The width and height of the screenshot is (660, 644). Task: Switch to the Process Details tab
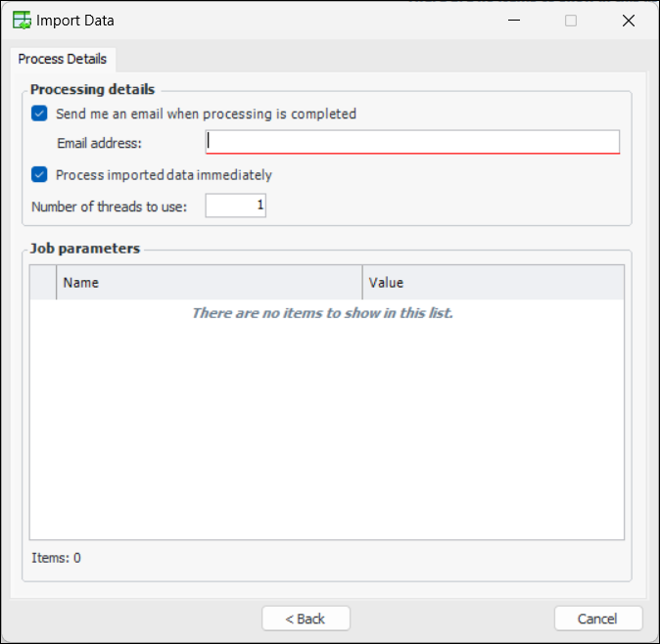pyautogui.click(x=63, y=59)
